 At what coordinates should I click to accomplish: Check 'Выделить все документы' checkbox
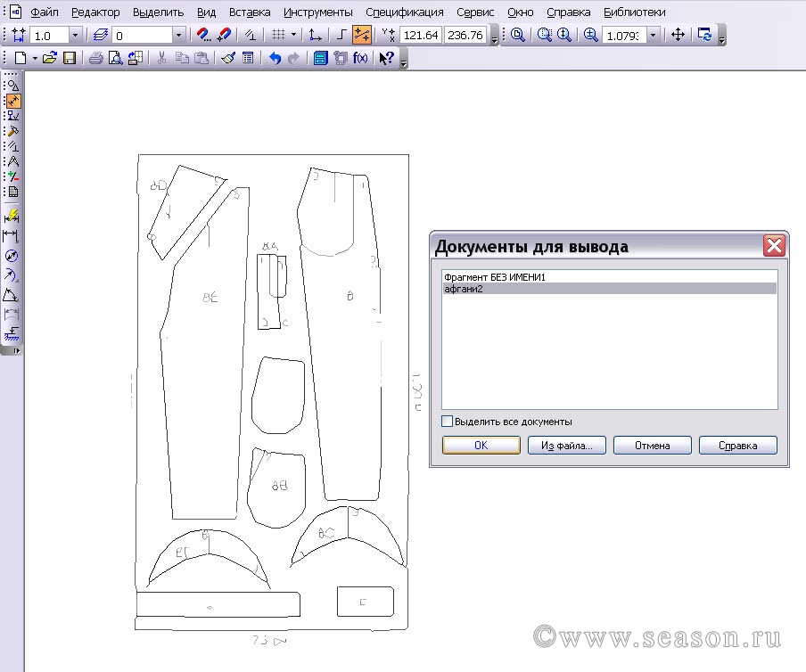click(448, 422)
